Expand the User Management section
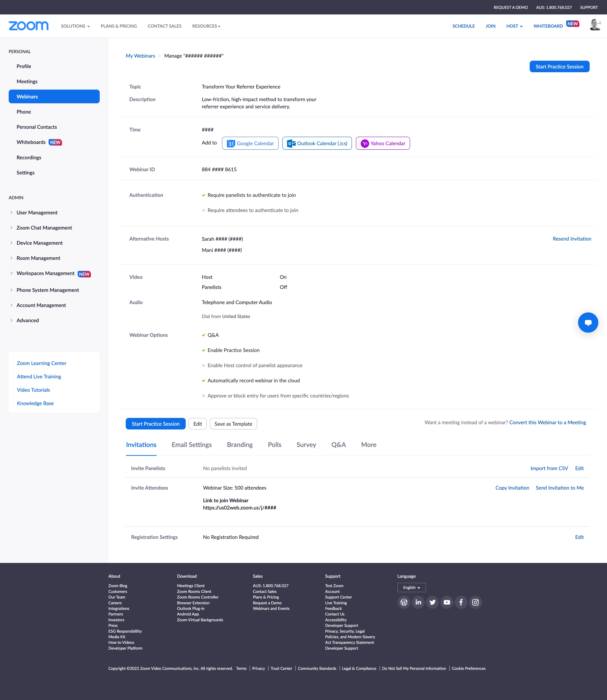Screen dimensions: 607x700 [37, 213]
